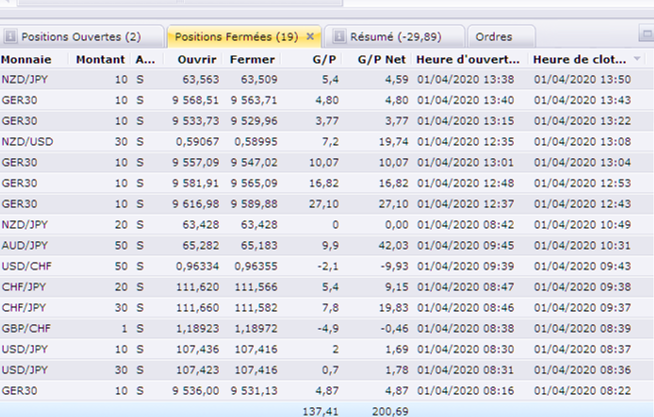The image size is (654, 417).
Task: Sort by G/P column header
Action: point(324,60)
